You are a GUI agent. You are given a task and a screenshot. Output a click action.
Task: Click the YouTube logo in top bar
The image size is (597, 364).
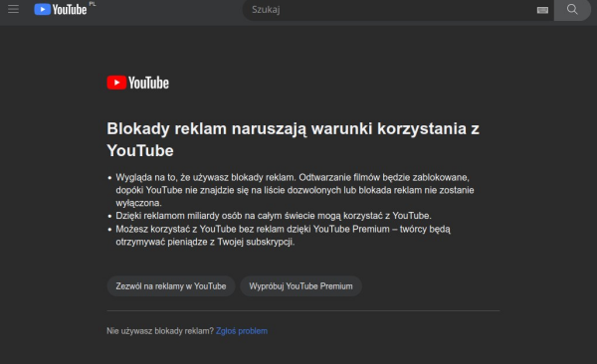61,9
